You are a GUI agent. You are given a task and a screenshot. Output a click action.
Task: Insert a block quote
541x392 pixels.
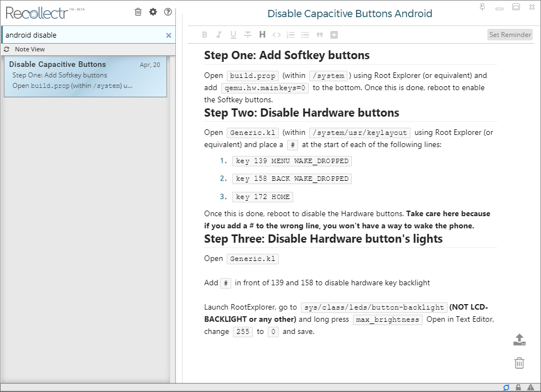click(x=320, y=34)
